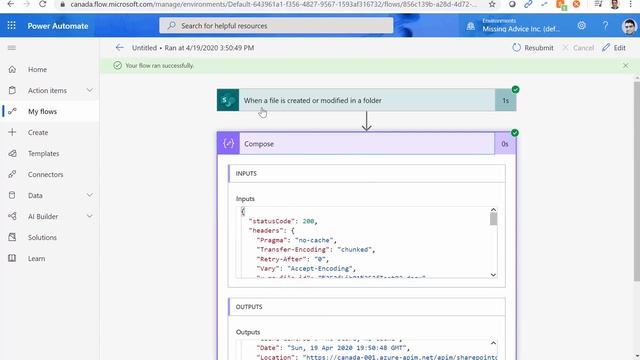640x360 pixels.
Task: Click the Learn book icon
Action: (x=12, y=258)
